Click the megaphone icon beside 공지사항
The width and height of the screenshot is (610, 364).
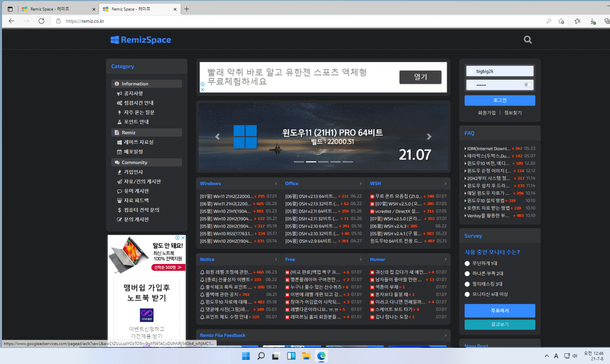[x=119, y=93]
